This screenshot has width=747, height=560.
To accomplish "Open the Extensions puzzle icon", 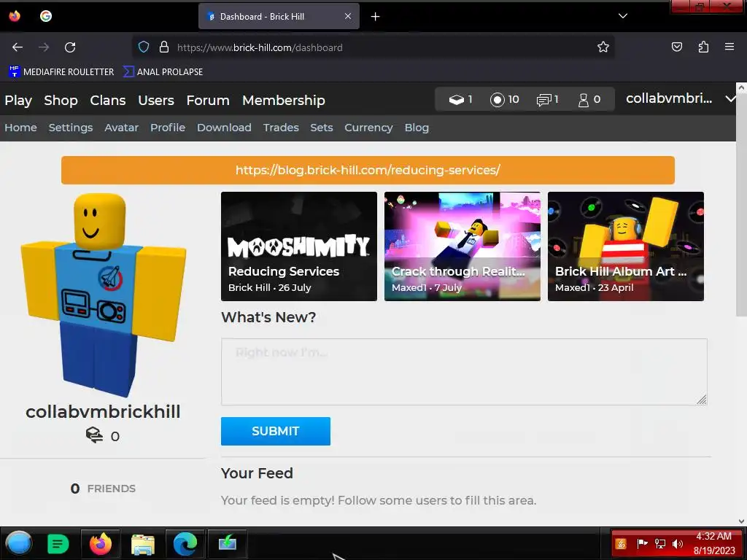I will pos(703,47).
